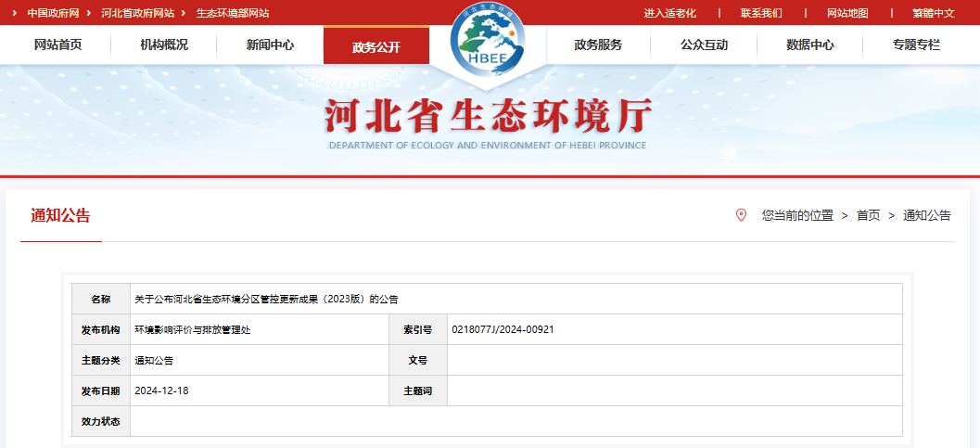Image resolution: width=980 pixels, height=448 pixels.
Task: Click the HBEE circular logo
Action: pyautogui.click(x=488, y=37)
